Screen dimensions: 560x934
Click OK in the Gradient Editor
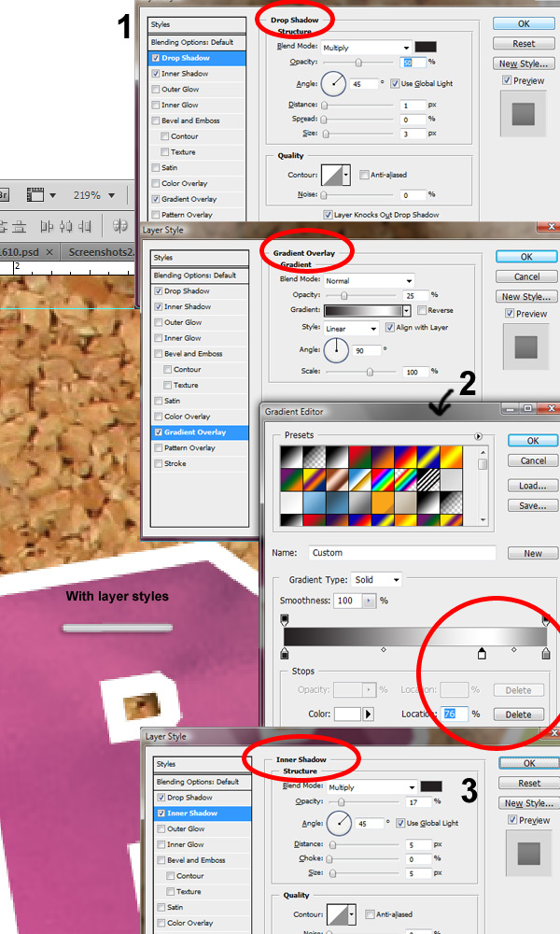(x=533, y=441)
